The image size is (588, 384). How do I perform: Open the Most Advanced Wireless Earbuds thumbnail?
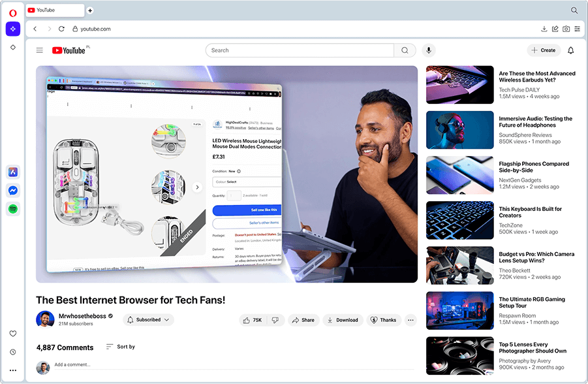tap(459, 85)
